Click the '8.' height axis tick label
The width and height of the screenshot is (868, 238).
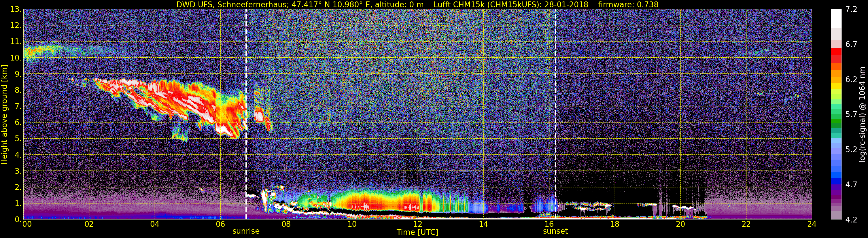click(x=18, y=90)
